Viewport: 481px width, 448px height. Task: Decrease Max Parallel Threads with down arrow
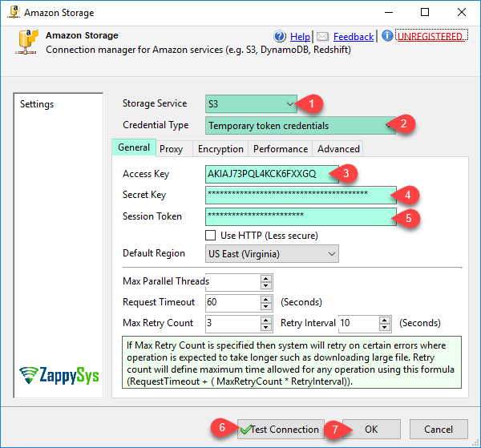[266, 286]
